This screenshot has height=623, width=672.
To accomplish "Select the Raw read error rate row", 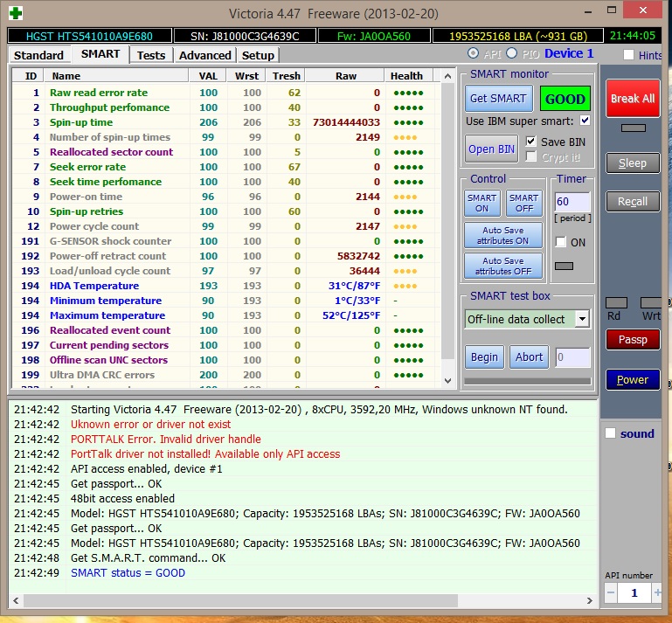I will pyautogui.click(x=226, y=93).
